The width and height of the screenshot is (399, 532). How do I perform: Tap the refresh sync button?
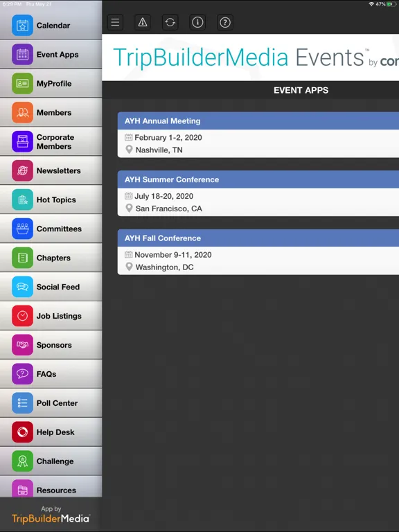[x=170, y=22]
